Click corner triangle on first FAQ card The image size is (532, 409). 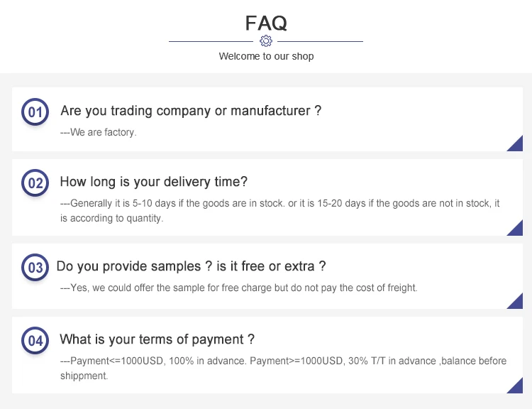517,145
